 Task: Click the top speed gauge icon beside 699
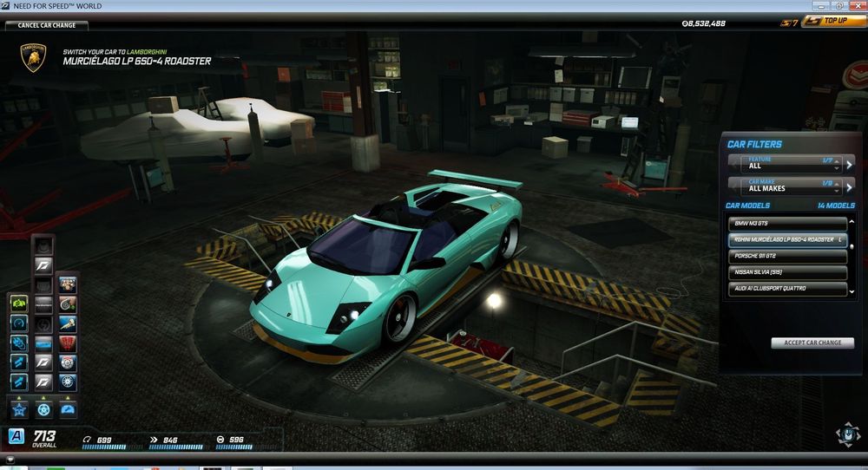click(x=86, y=440)
